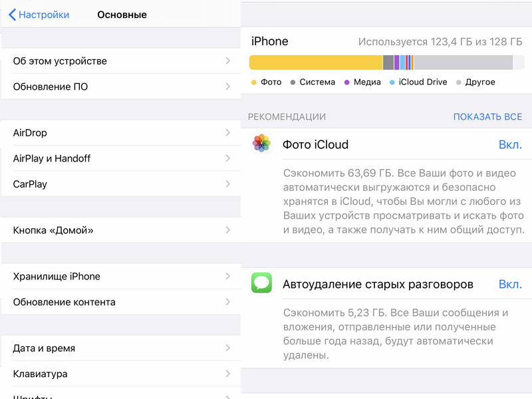Image resolution: width=532 pixels, height=399 pixels.
Task: Open the chevron on Об этом устройстве
Action: coord(228,61)
